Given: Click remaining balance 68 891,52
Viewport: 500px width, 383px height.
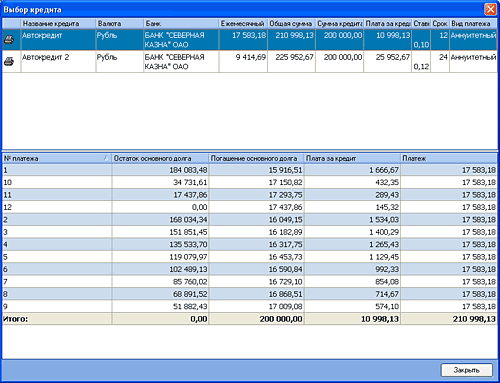Looking at the screenshot, I should pyautogui.click(x=190, y=294).
